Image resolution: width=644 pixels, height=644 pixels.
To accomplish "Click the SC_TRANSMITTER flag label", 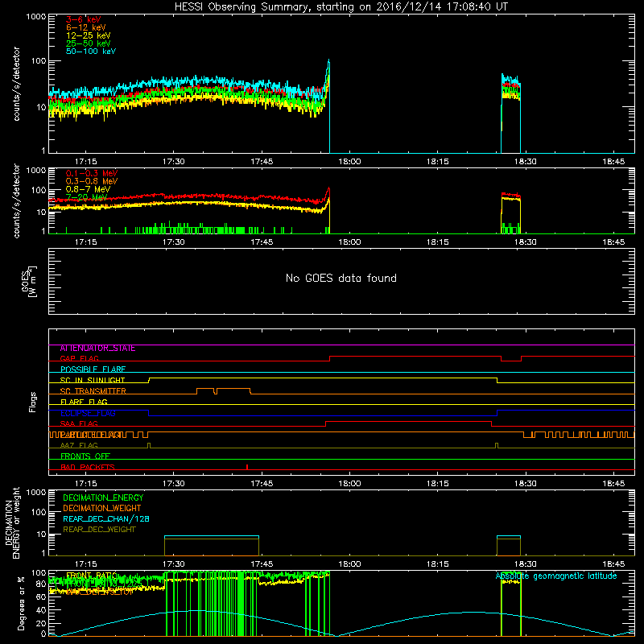I will pos(93,391).
